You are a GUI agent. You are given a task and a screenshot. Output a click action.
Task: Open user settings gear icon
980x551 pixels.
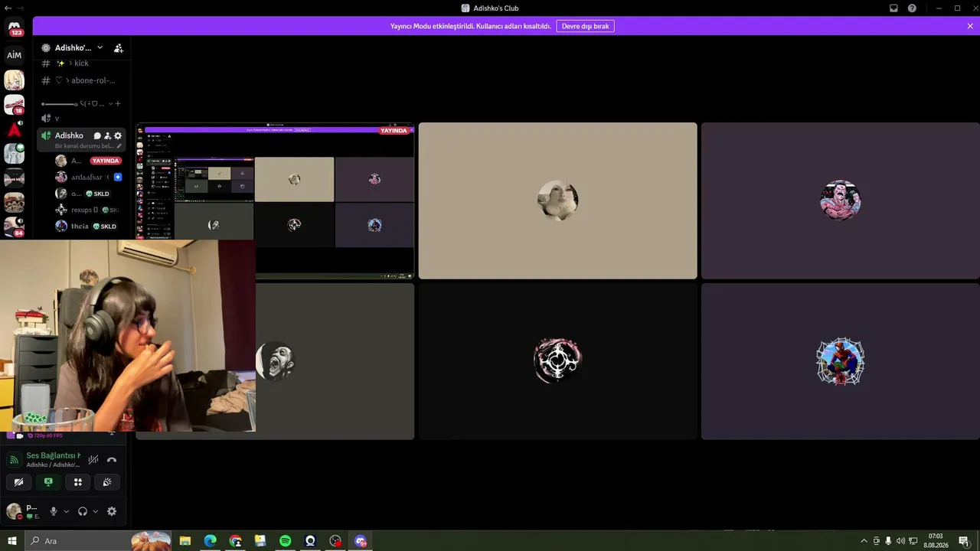tap(112, 511)
